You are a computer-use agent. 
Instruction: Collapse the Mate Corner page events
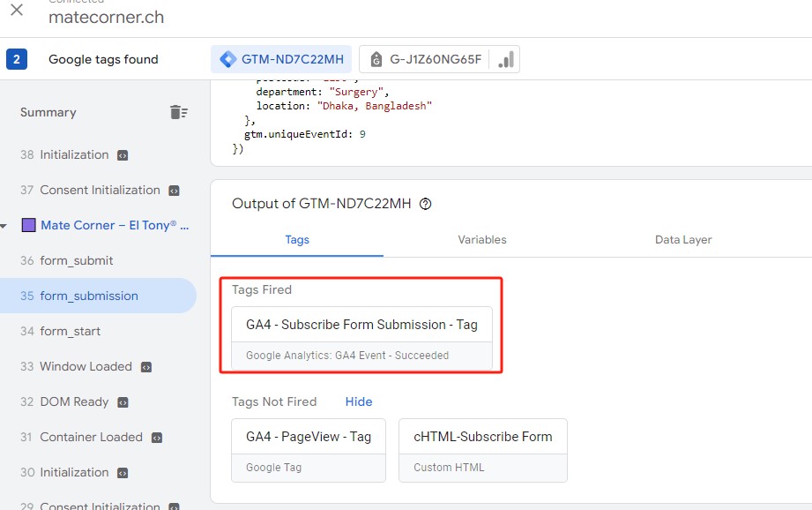tap(4, 226)
